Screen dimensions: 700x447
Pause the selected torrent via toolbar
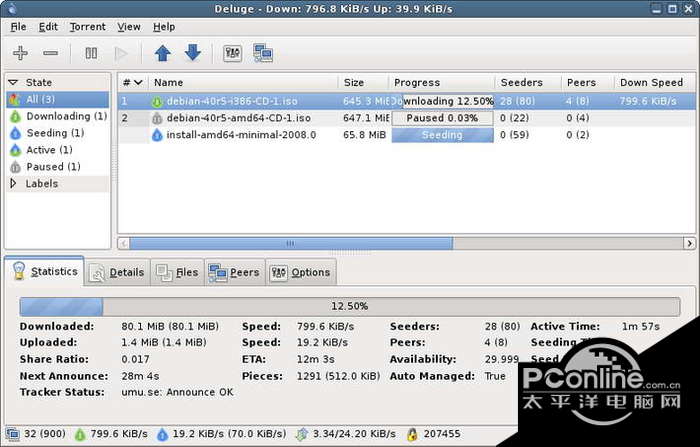tap(91, 53)
